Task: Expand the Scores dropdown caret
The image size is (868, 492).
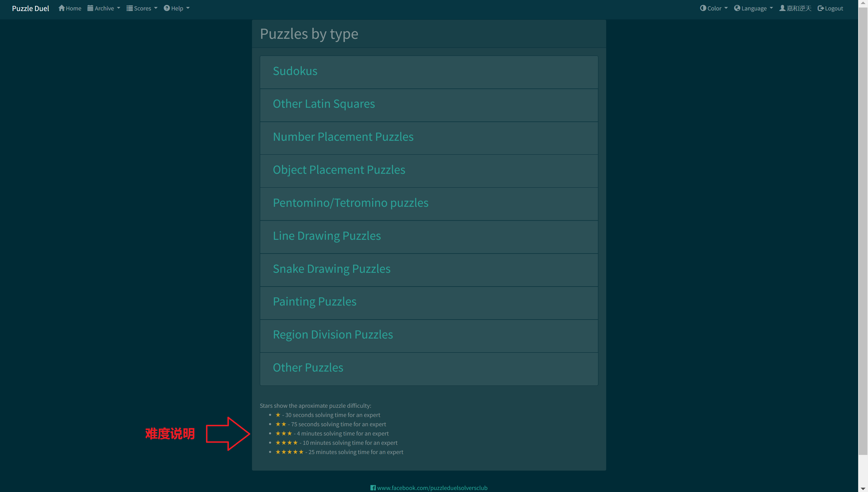Action: point(156,8)
